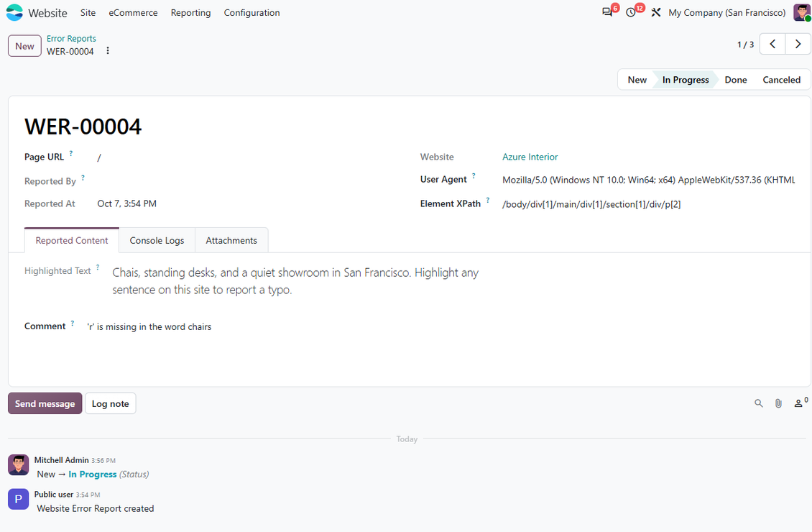
Task: Switch to the Console Logs tab
Action: [x=157, y=240]
